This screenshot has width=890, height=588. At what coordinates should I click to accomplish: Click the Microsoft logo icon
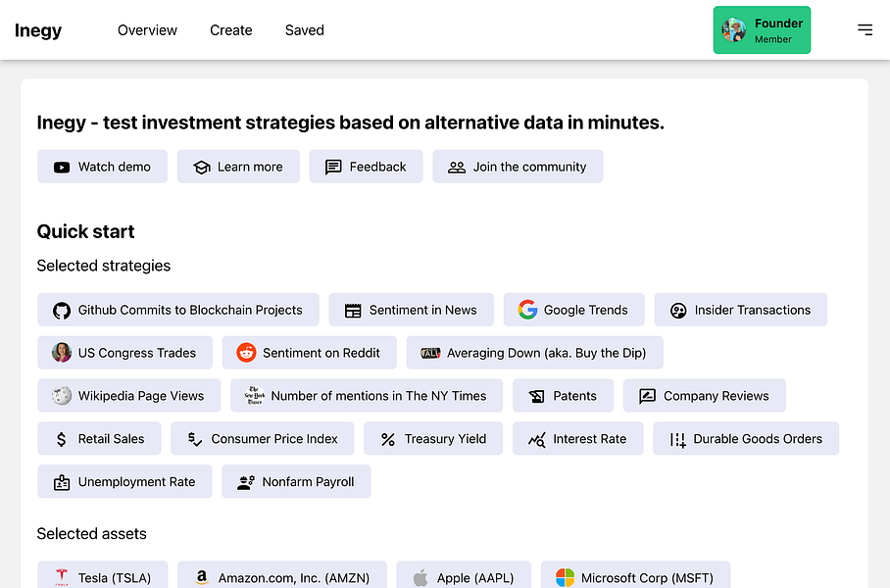coord(565,577)
